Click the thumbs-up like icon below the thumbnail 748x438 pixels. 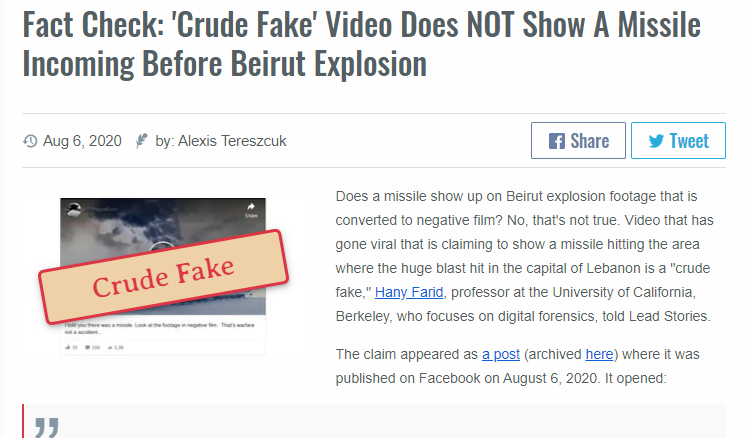point(68,347)
